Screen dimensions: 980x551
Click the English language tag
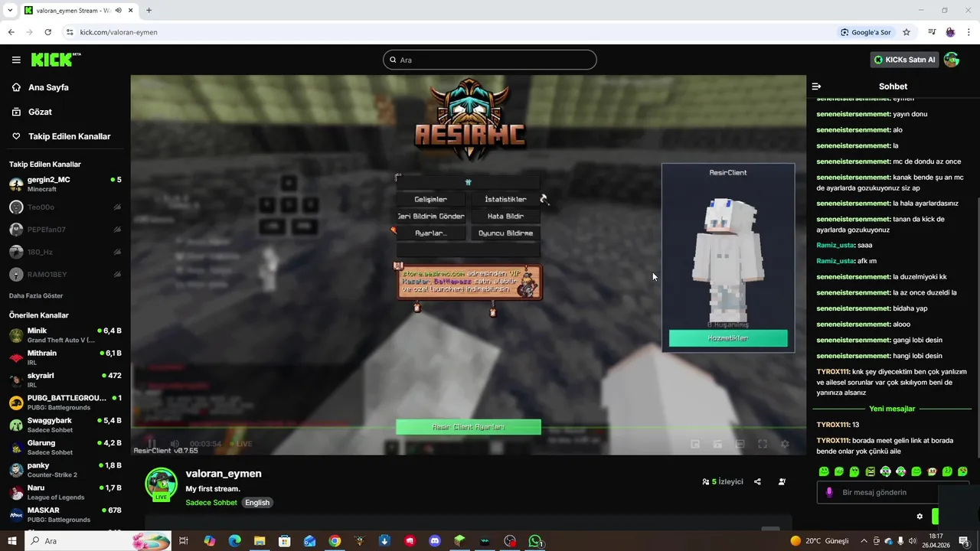[x=257, y=503]
